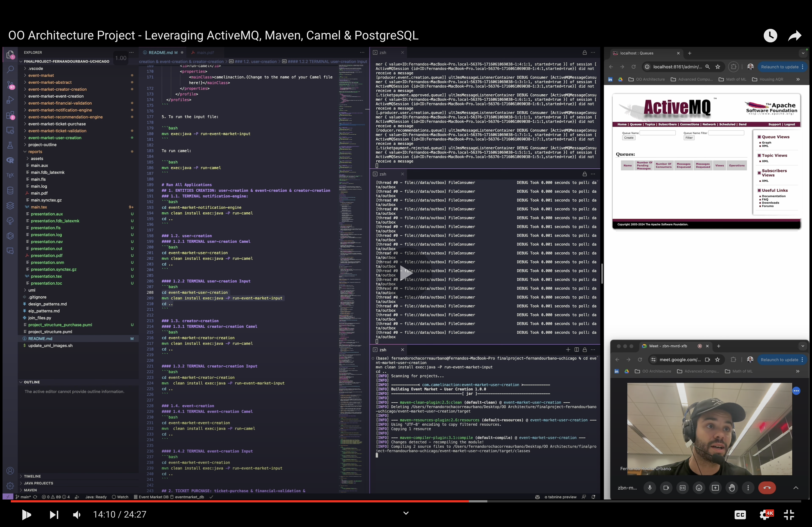Screen dimensions: 812x527
Task: Click the Create queue button in ActiveMQ
Action: tap(628, 138)
